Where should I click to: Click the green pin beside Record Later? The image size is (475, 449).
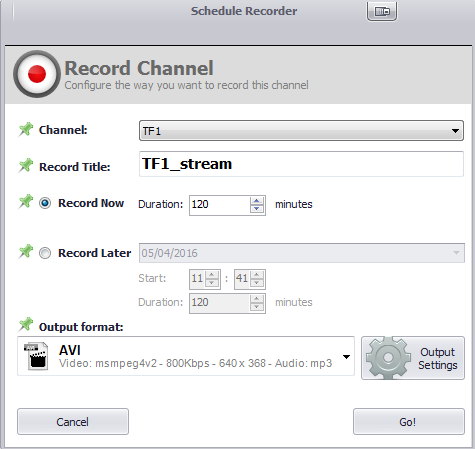tap(26, 252)
